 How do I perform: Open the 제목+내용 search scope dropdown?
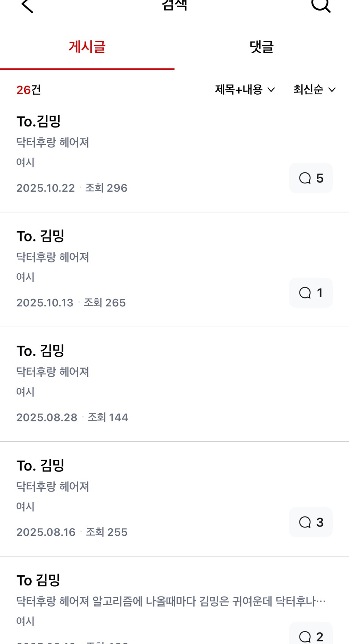245,89
